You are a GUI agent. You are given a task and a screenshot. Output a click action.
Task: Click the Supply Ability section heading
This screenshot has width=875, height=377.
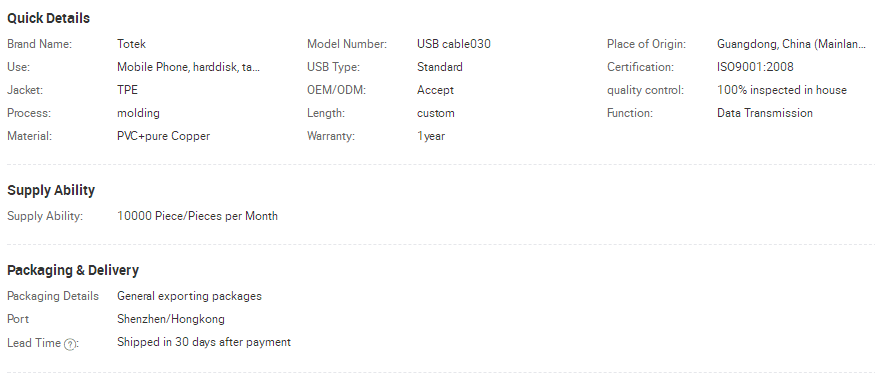pos(51,190)
